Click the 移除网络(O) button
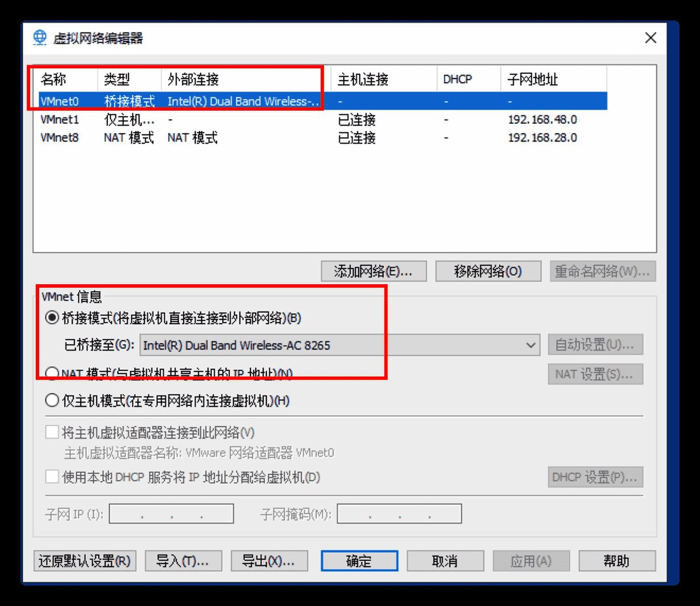The image size is (700, 606). point(488,271)
